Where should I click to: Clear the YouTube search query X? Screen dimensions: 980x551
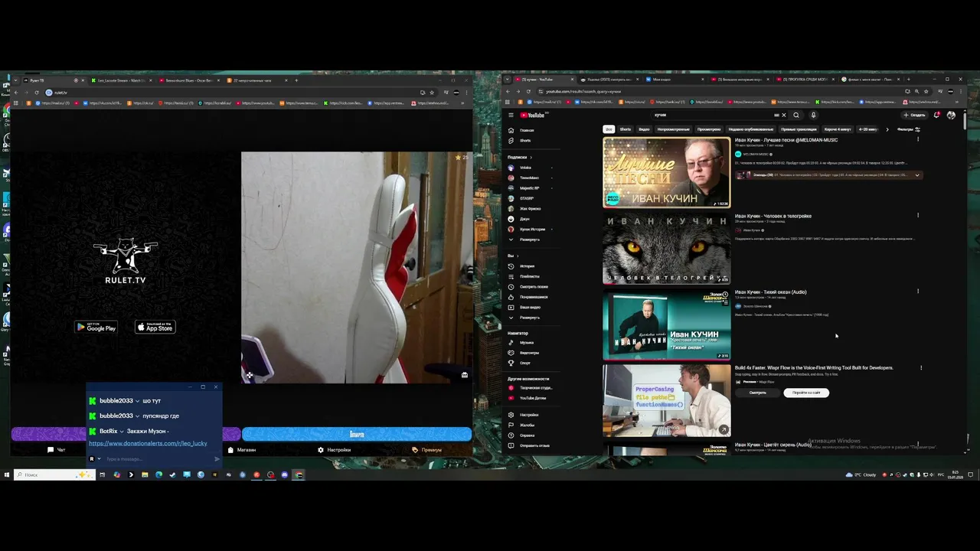[x=783, y=116]
